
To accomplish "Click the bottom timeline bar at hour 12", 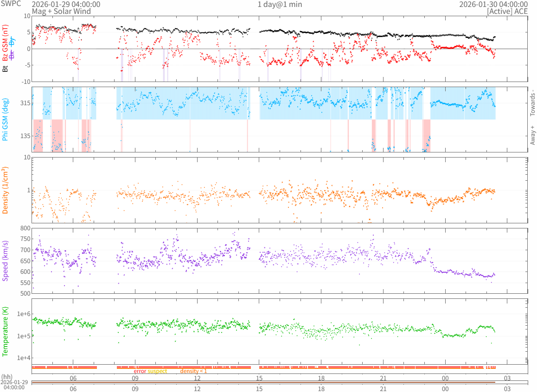I will (197, 382).
